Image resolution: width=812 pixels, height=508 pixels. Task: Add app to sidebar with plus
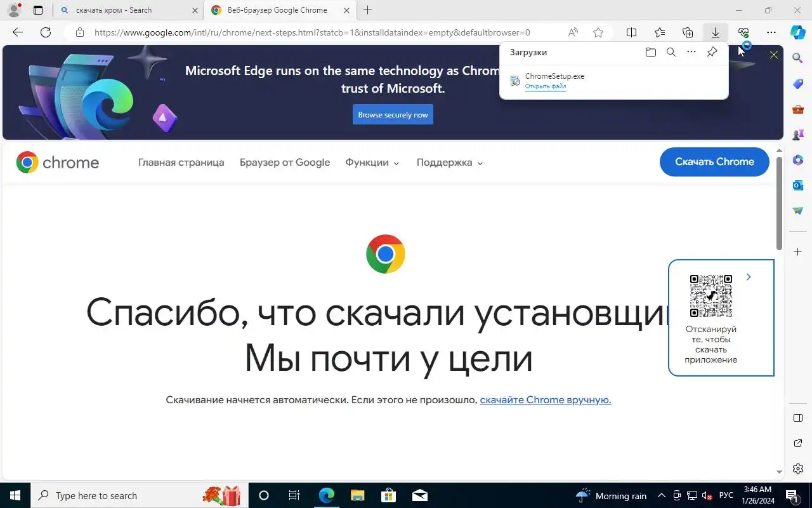click(x=798, y=252)
